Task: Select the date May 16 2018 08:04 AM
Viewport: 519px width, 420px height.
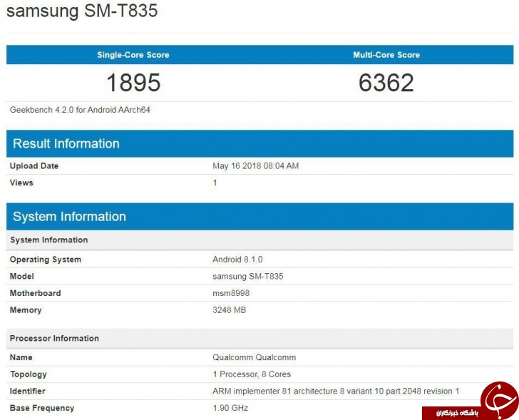Action: pyautogui.click(x=255, y=166)
